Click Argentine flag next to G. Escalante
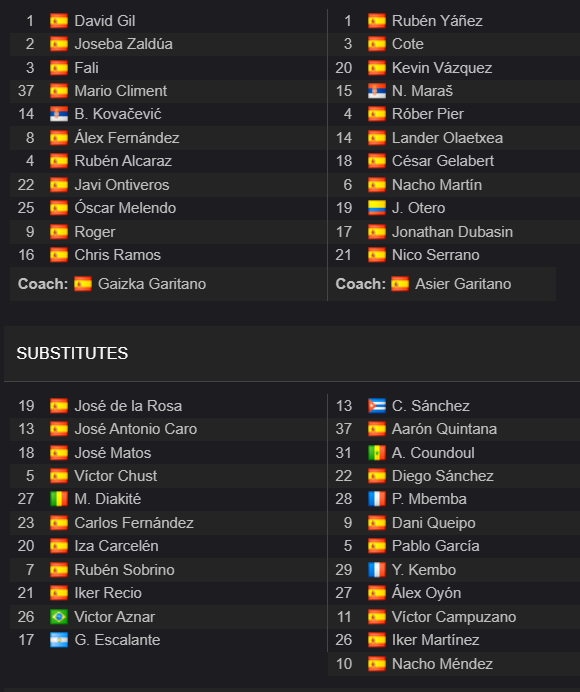The image size is (580, 692). coord(59,640)
